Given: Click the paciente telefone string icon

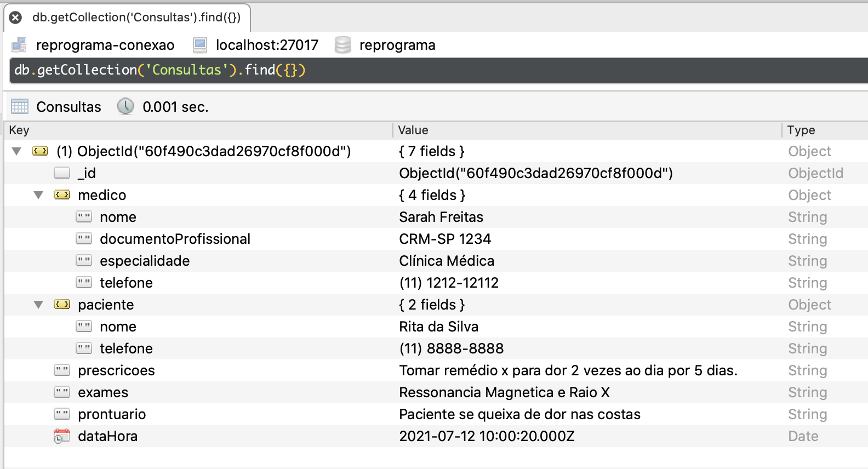Looking at the screenshot, I should pos(84,348).
